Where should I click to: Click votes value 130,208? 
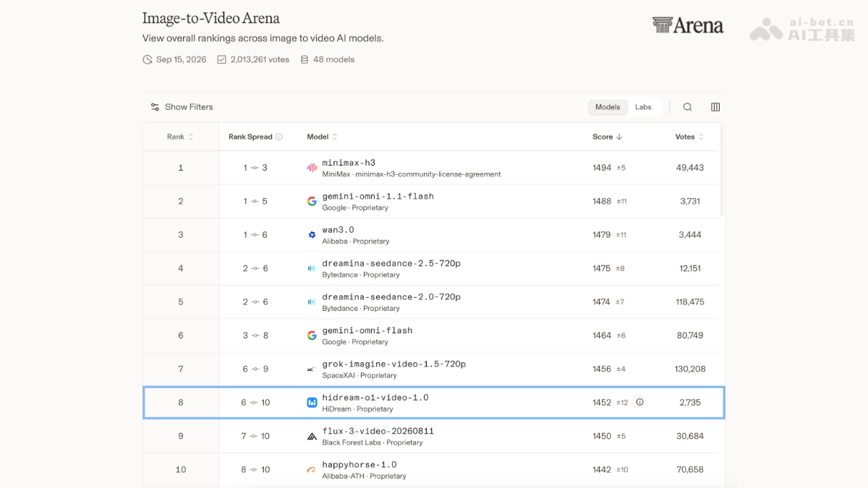[x=690, y=369]
